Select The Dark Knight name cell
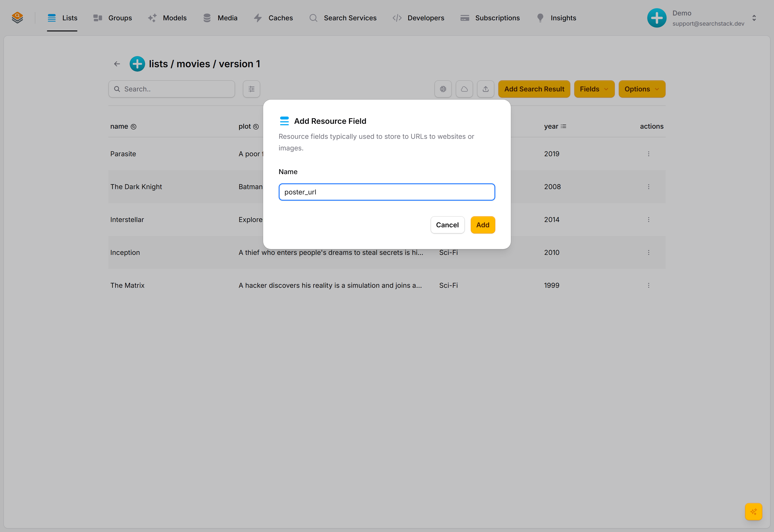774x532 pixels. pyautogui.click(x=136, y=187)
